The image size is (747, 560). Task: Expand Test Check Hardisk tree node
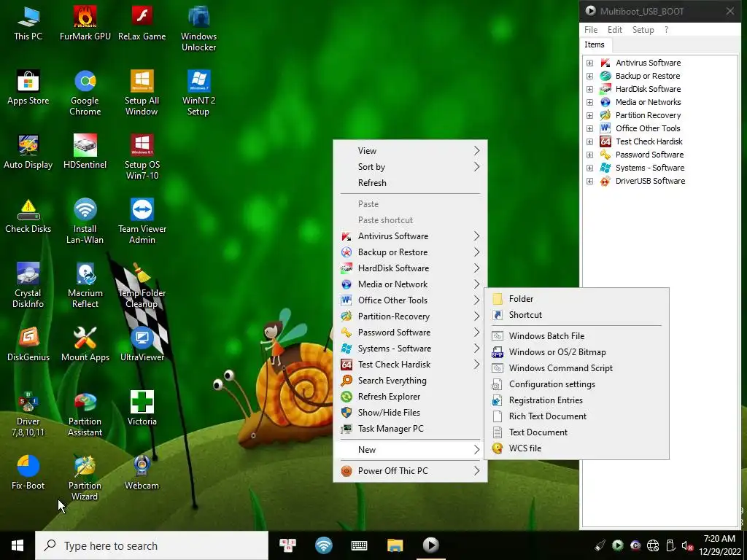coord(589,142)
